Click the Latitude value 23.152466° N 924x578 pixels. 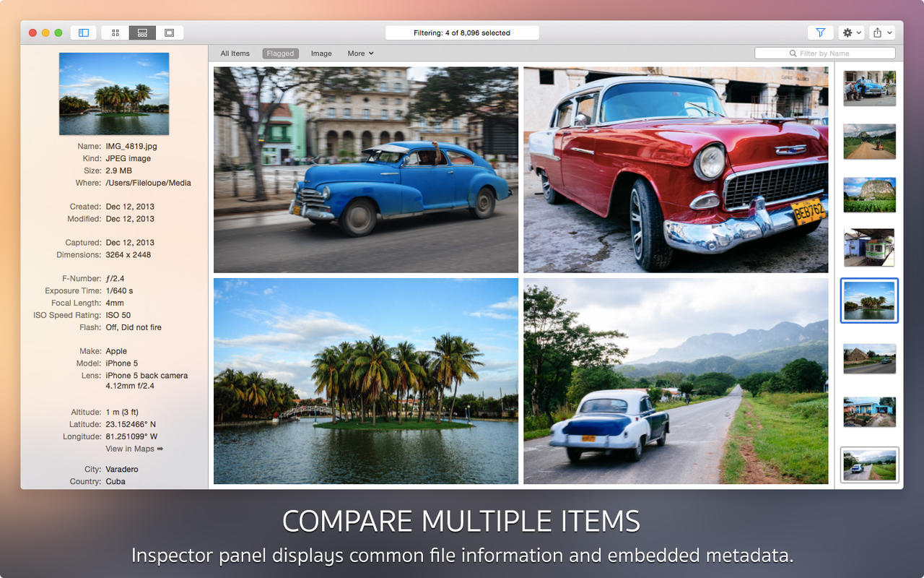(131, 425)
